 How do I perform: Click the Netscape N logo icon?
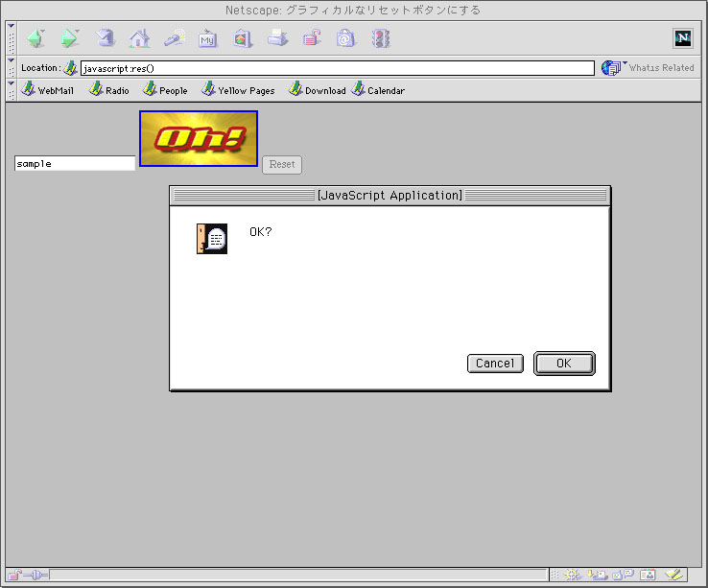683,38
